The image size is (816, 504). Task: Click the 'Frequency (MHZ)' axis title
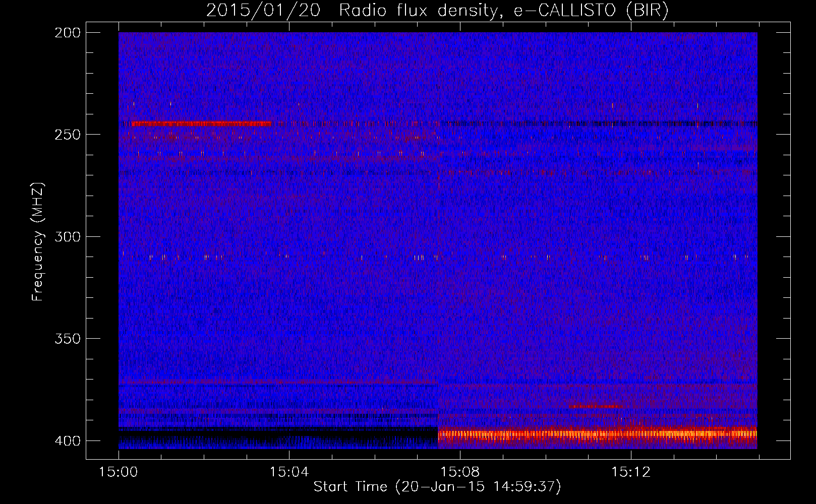tap(38, 241)
